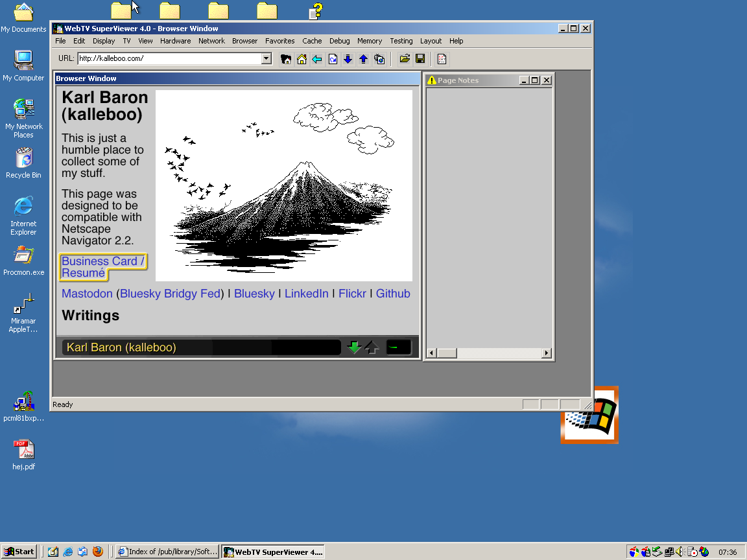
Task: Click the cyan Back arrow icon
Action: pos(317,59)
